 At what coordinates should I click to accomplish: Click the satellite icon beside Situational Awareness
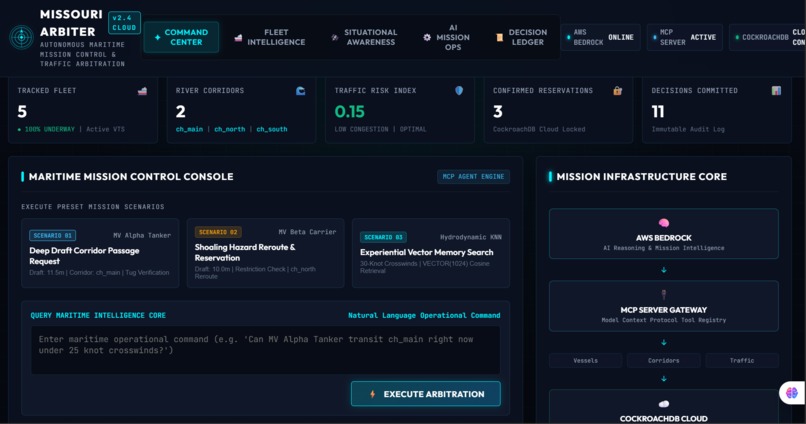(x=335, y=38)
